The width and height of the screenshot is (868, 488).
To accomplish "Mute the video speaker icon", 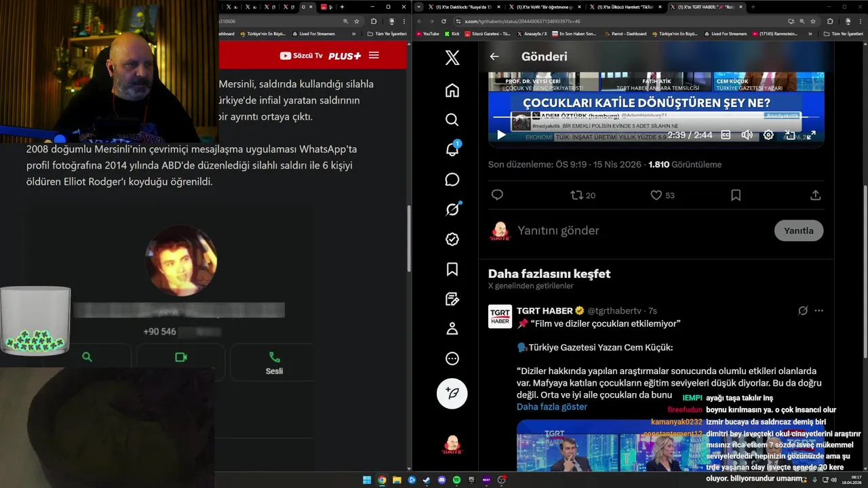I will [x=747, y=135].
